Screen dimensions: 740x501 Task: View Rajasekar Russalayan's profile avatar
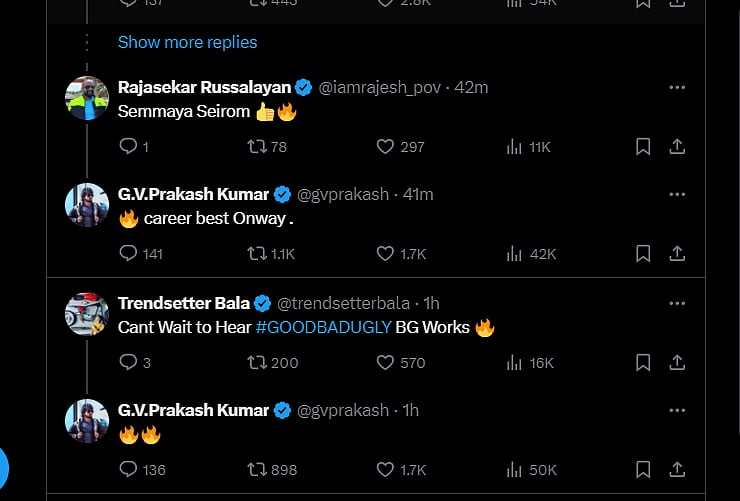tap(87, 98)
